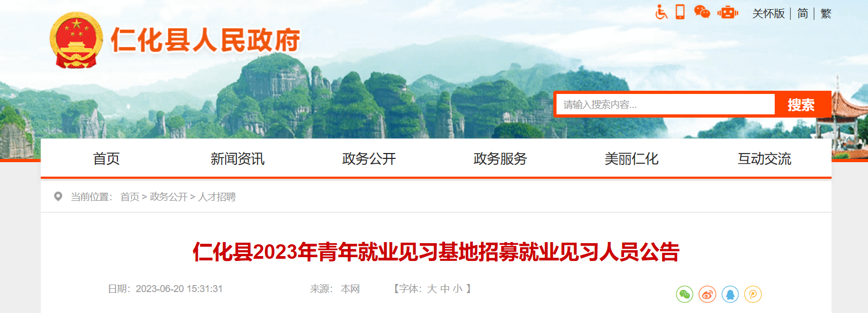Image resolution: width=868 pixels, height=313 pixels.
Task: Open the 互动交流 navigation menu
Action: click(765, 158)
